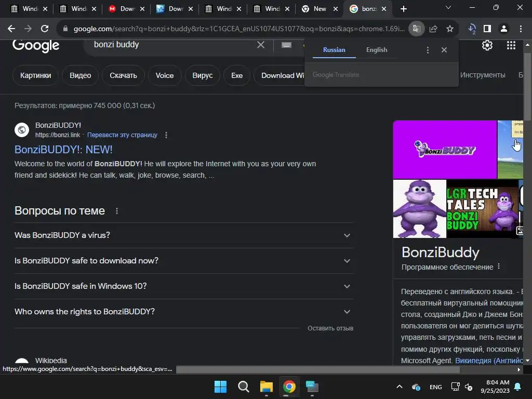Open the Chrome three-dot menu

point(521,29)
